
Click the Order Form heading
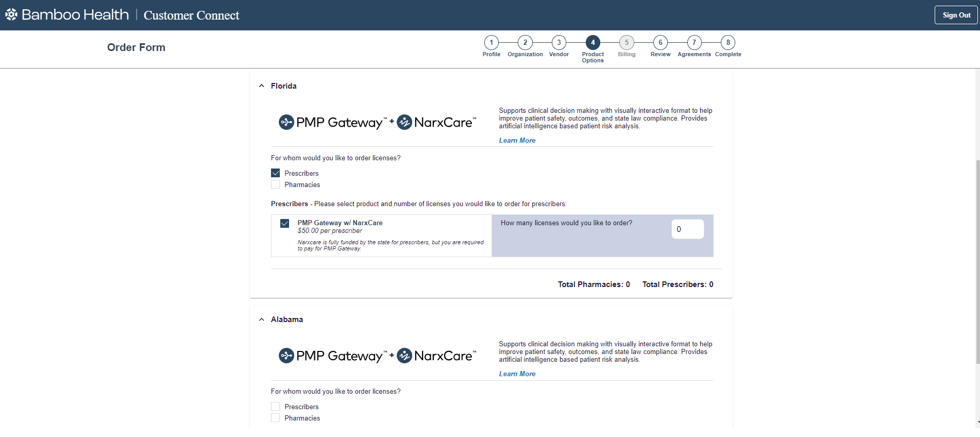click(x=136, y=47)
